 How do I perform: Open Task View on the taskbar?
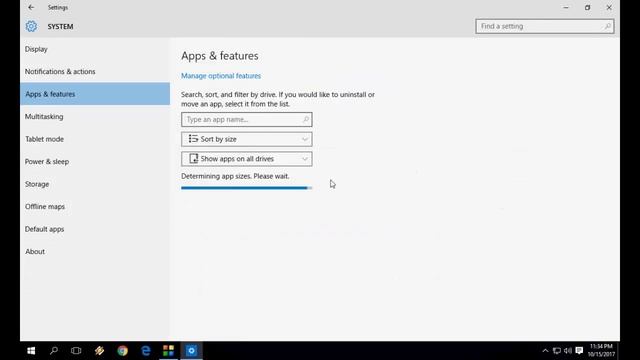76,351
